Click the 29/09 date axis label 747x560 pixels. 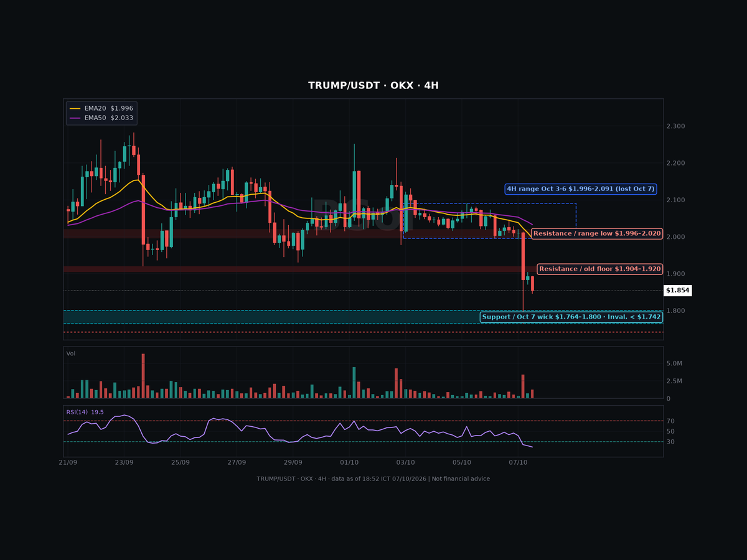pyautogui.click(x=293, y=462)
